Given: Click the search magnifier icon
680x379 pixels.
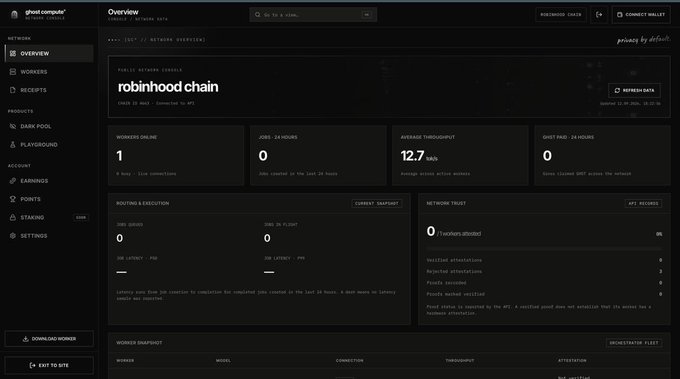Looking at the screenshot, I should (258, 15).
